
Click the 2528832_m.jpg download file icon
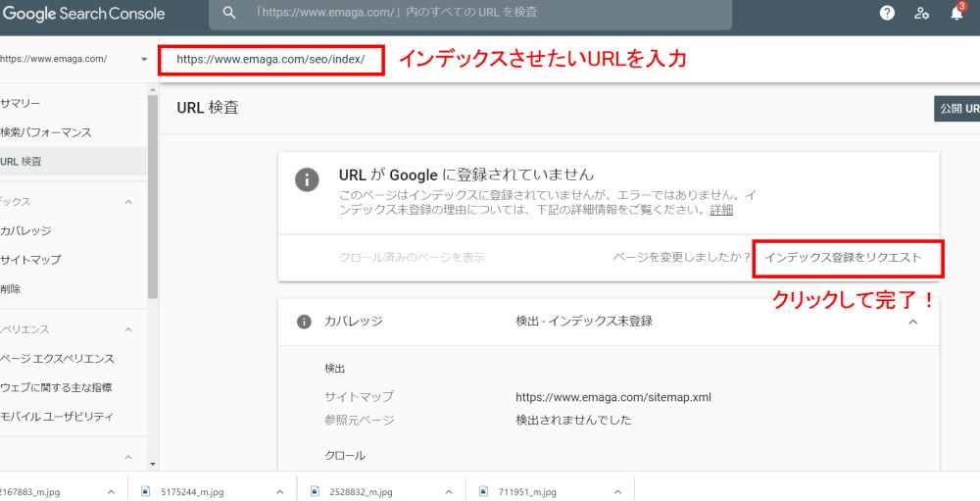pos(314,491)
